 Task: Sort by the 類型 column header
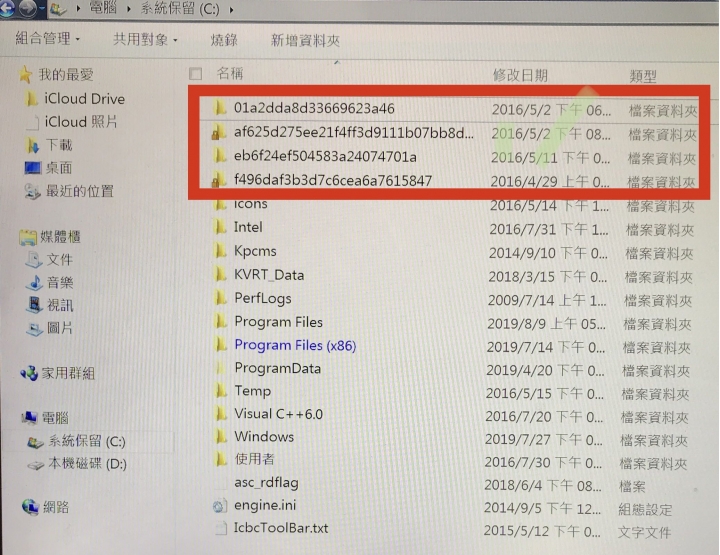tap(642, 76)
